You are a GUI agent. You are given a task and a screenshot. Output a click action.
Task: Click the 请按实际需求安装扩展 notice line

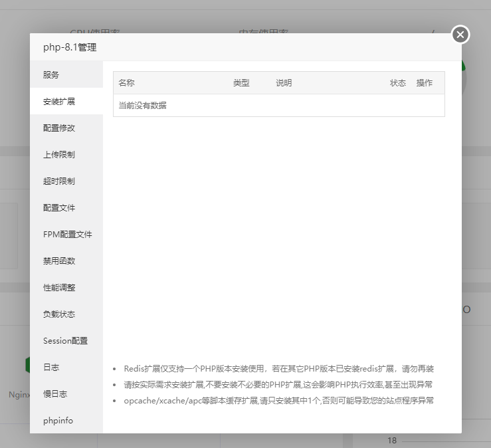pos(278,384)
